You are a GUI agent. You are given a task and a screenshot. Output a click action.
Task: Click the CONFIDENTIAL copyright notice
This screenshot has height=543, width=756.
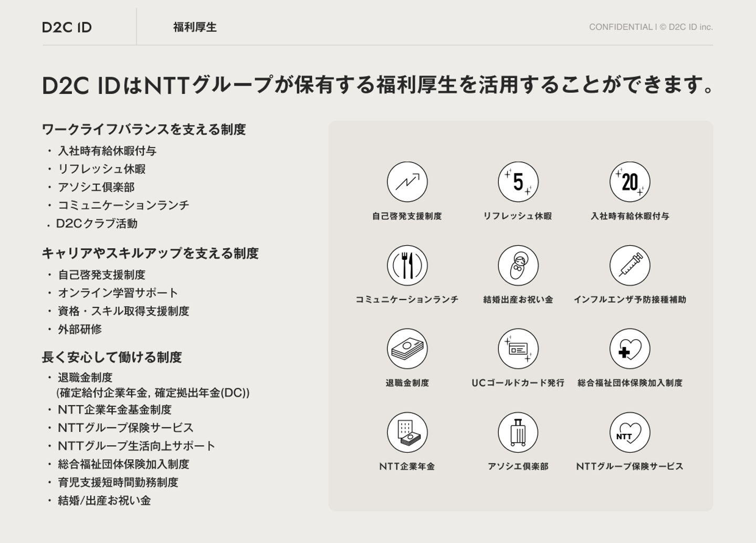[x=651, y=27]
